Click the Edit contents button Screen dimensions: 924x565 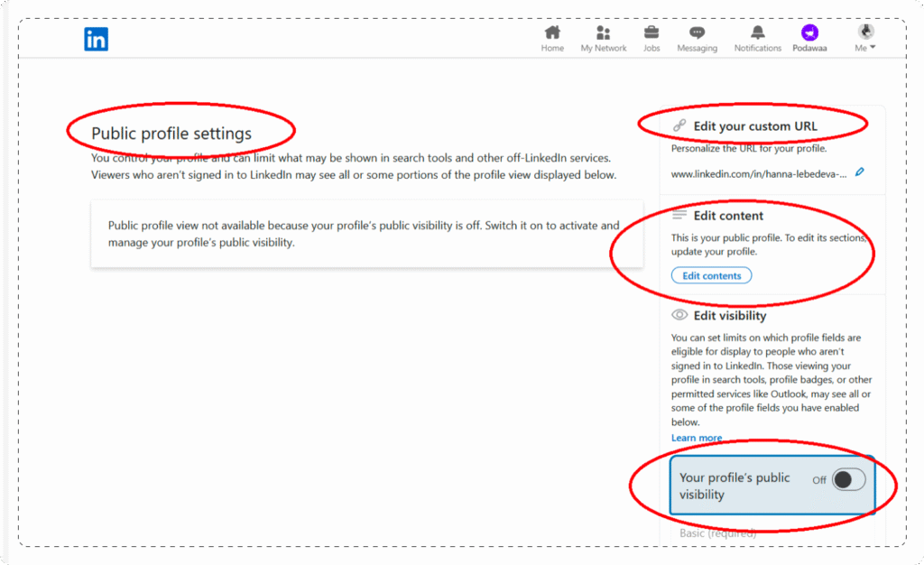(x=711, y=275)
